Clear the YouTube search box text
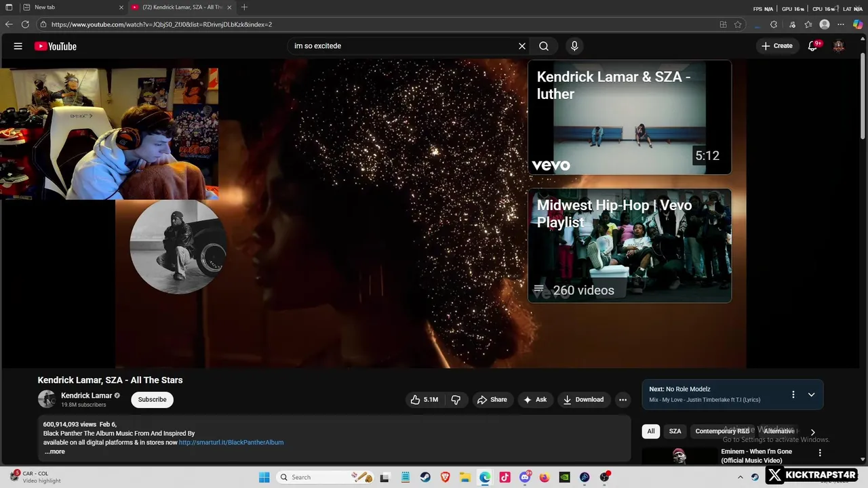Viewport: 868px width, 488px height. click(522, 46)
